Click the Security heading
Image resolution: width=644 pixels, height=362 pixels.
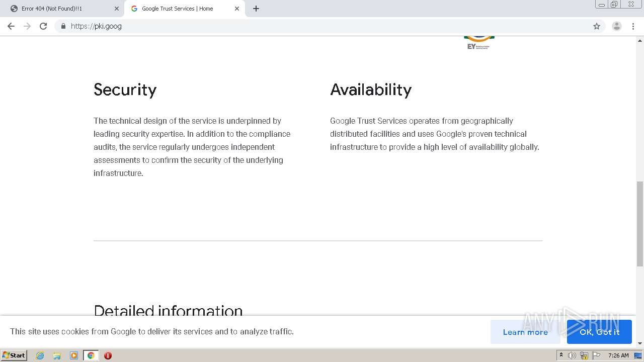pos(125,89)
